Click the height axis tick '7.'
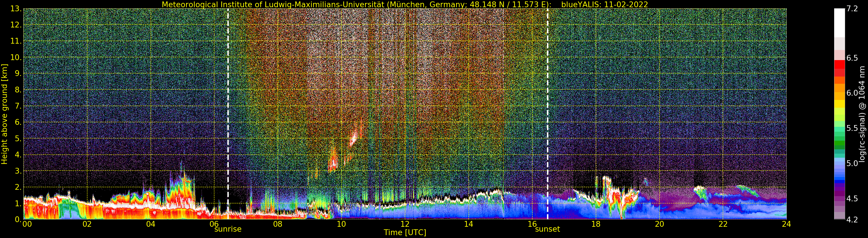This screenshot has width=868, height=238. (x=18, y=106)
